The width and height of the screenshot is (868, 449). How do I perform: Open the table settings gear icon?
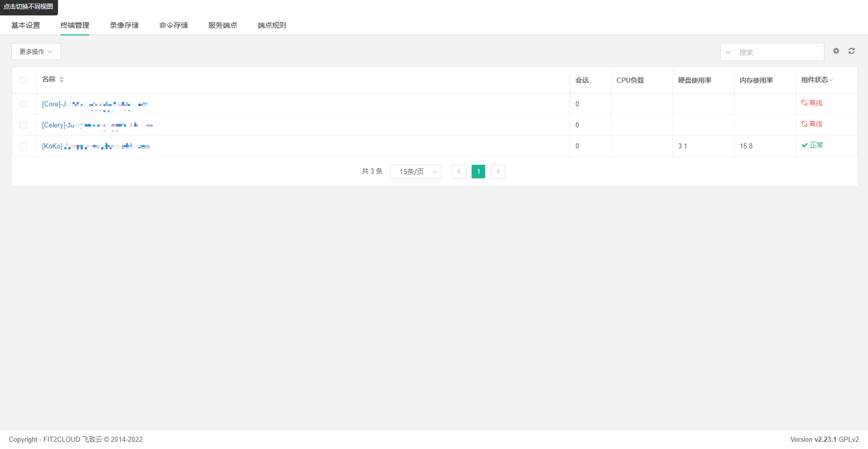[836, 51]
